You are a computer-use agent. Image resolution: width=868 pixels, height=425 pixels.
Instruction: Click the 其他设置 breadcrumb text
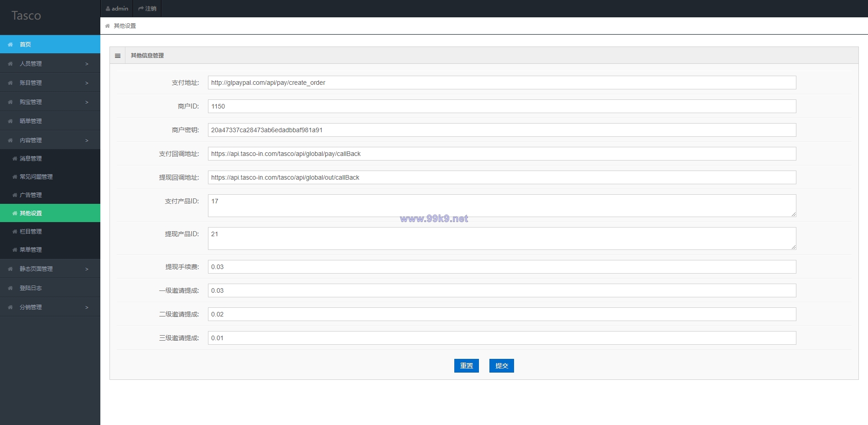point(125,26)
